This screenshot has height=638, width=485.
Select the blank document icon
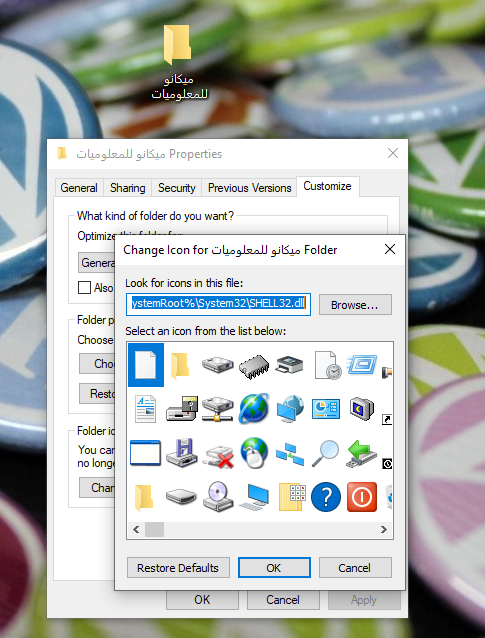[146, 365]
